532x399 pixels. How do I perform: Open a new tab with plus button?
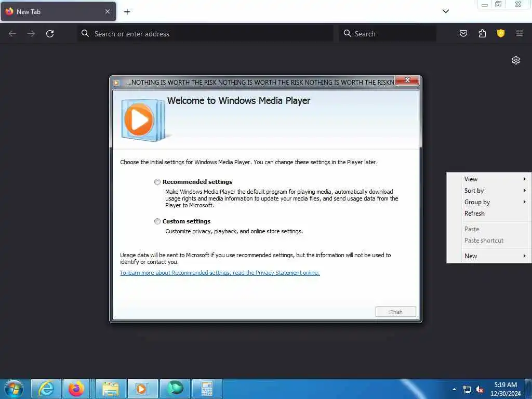coord(127,12)
